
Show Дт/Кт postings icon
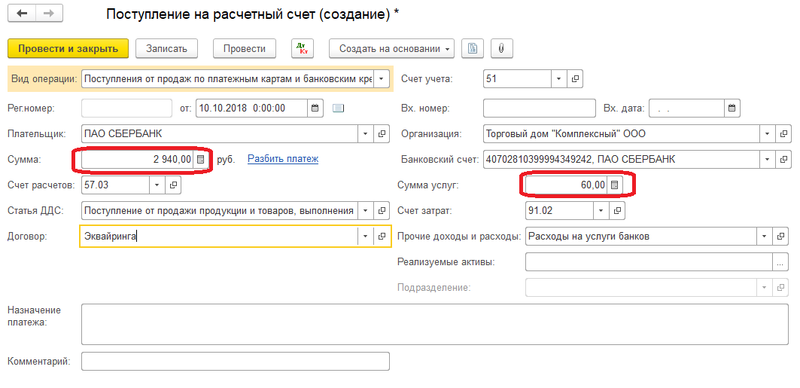click(x=303, y=48)
